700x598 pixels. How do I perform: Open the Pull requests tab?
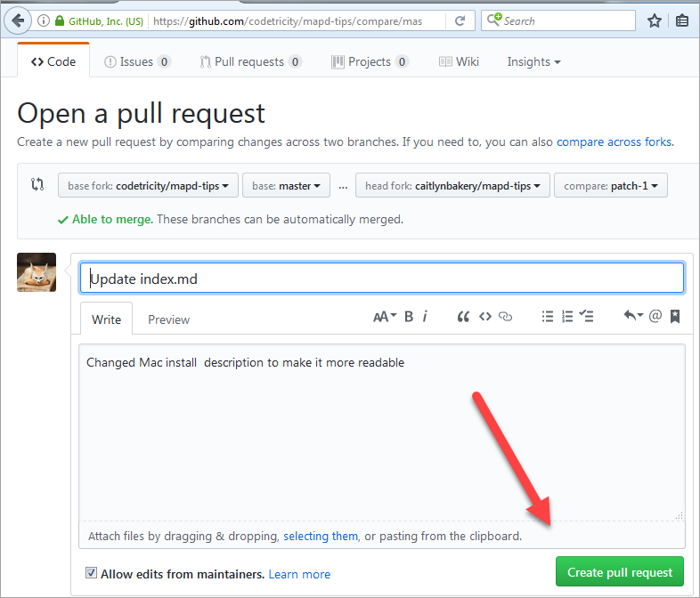(x=250, y=61)
